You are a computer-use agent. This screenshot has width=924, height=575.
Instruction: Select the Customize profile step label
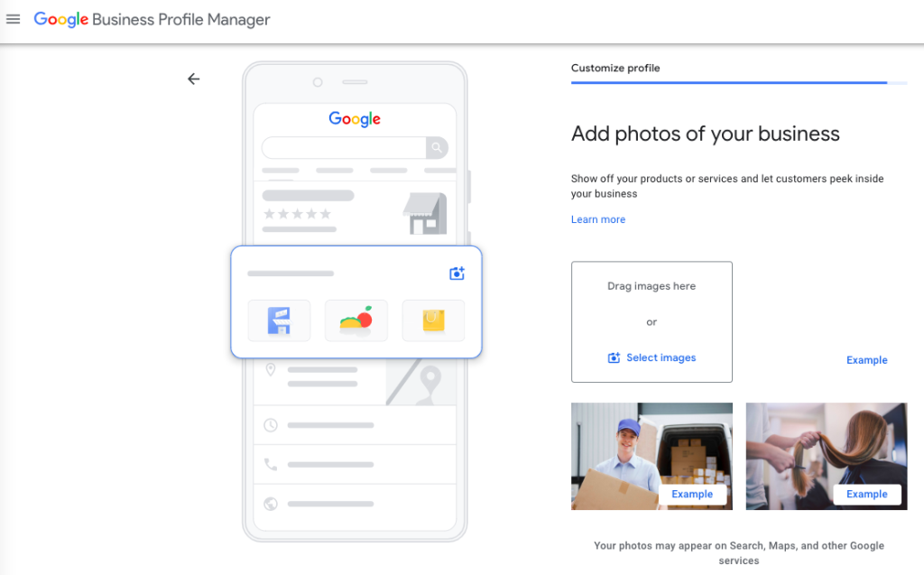615,69
